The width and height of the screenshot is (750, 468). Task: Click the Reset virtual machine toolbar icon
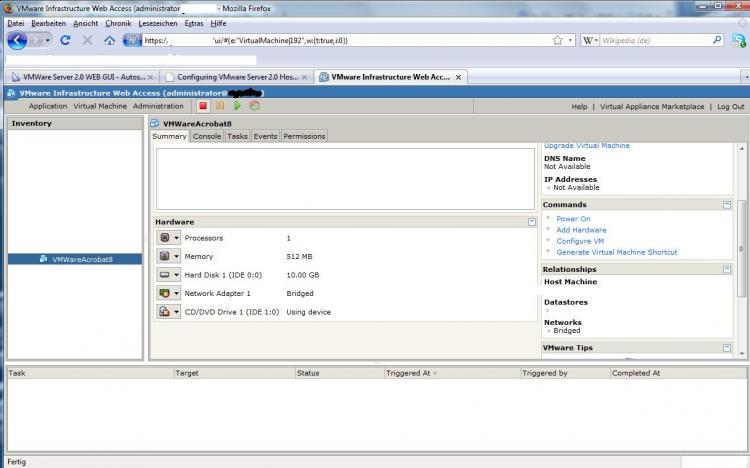254,106
